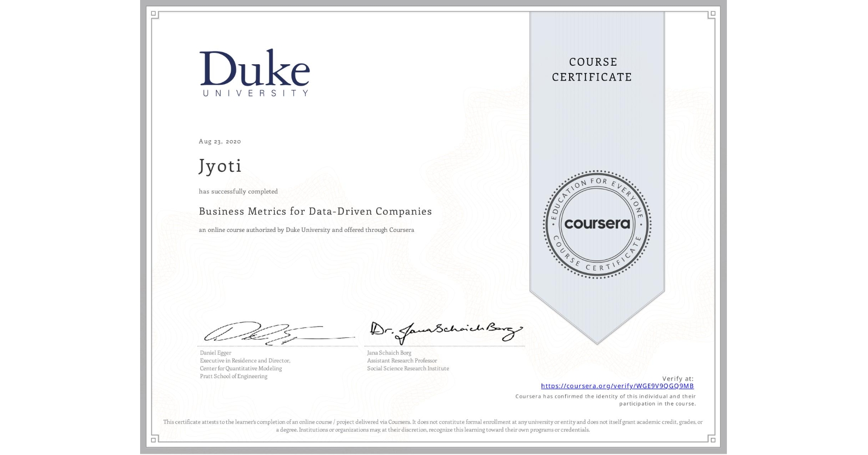The width and height of the screenshot is (868, 455).
Task: Click 'Pratt School of Engineering' text
Action: click(x=234, y=376)
